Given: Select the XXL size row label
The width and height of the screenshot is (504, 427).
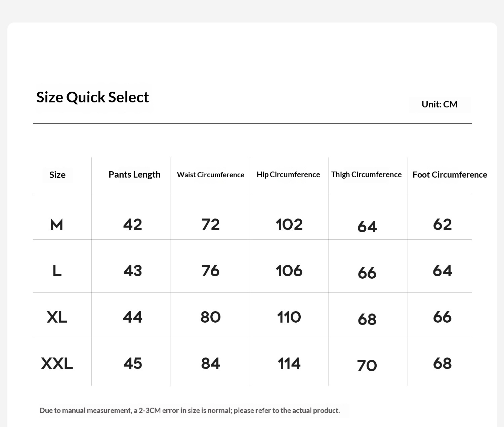Looking at the screenshot, I should (57, 363).
